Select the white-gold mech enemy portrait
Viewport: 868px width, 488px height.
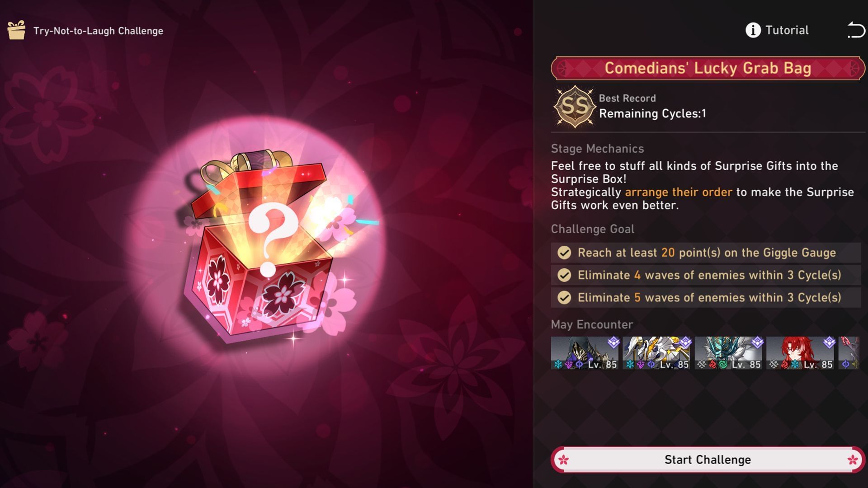[656, 353]
